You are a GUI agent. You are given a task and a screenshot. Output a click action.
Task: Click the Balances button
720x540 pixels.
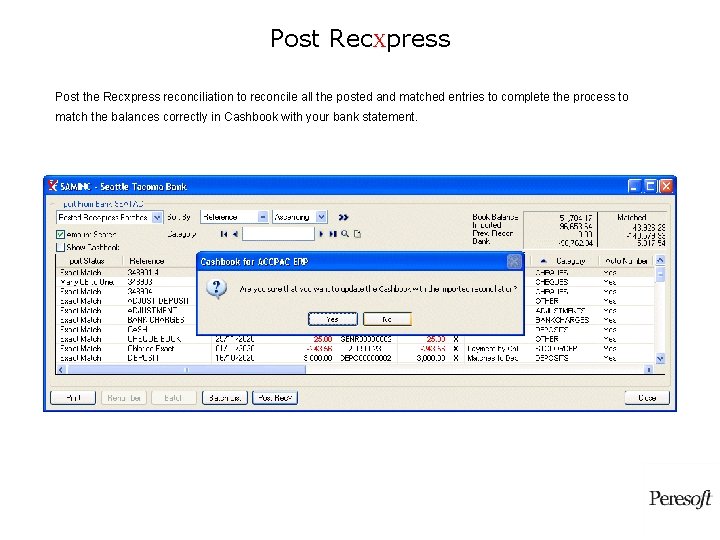point(225,398)
